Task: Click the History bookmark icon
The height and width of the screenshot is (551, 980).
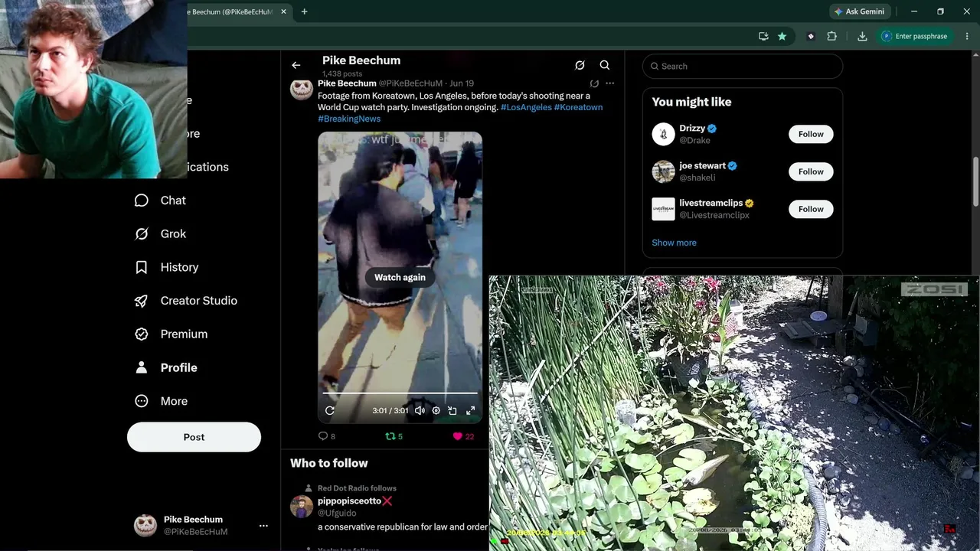Action: 142,267
